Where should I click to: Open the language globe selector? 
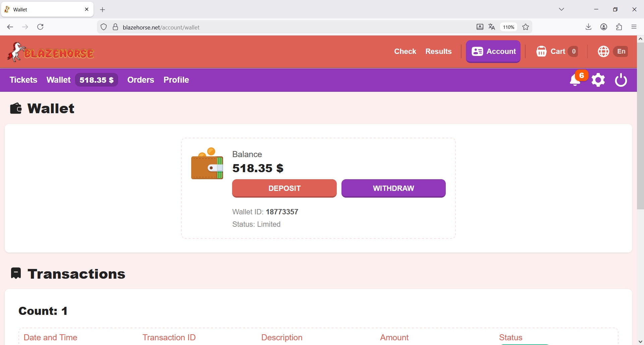[x=603, y=52]
